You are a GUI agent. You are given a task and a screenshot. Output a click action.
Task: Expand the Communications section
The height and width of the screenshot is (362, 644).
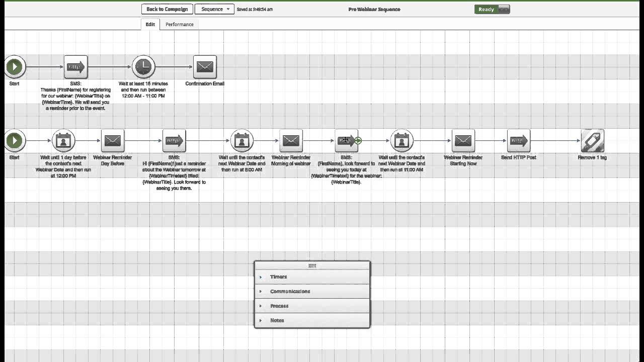pos(312,292)
